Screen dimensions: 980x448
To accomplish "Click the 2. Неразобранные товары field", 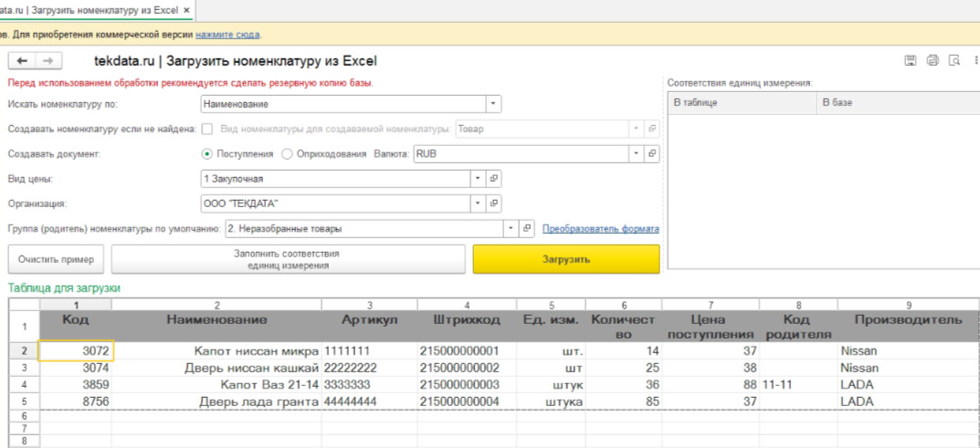I will pos(364,228).
